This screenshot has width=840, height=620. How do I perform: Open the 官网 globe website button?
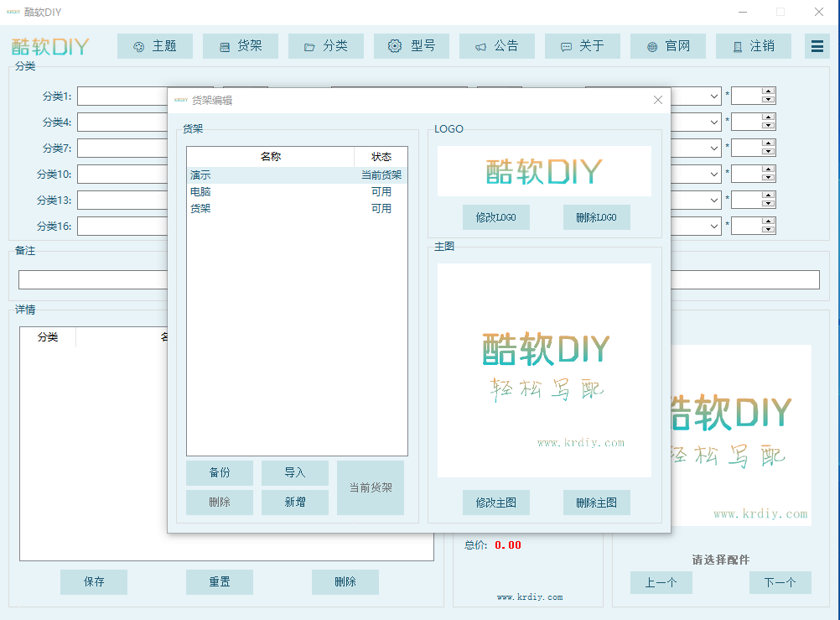coord(668,46)
